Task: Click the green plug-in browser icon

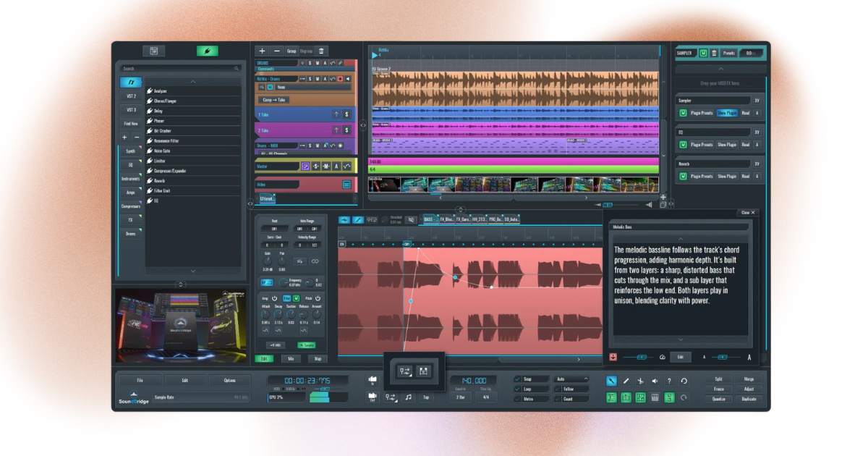Action: (207, 51)
